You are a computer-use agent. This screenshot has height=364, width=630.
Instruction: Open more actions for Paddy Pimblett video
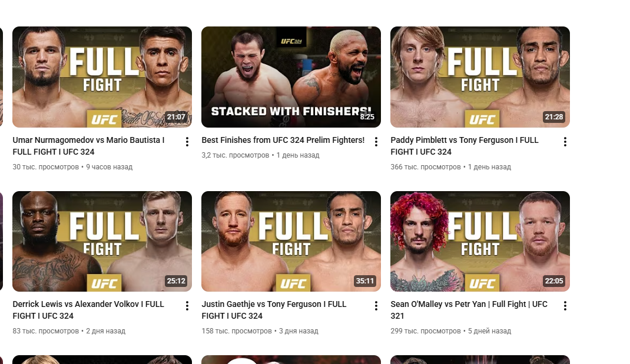coord(565,142)
